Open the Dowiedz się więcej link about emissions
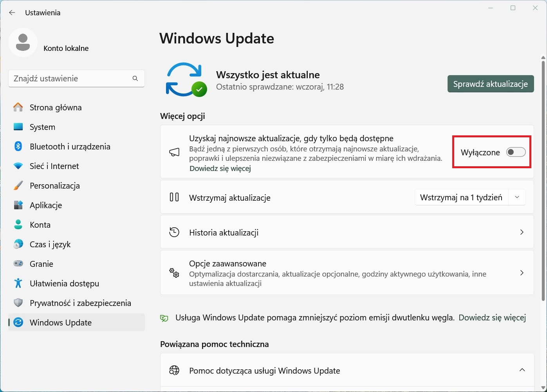The image size is (547, 392). (x=492, y=318)
